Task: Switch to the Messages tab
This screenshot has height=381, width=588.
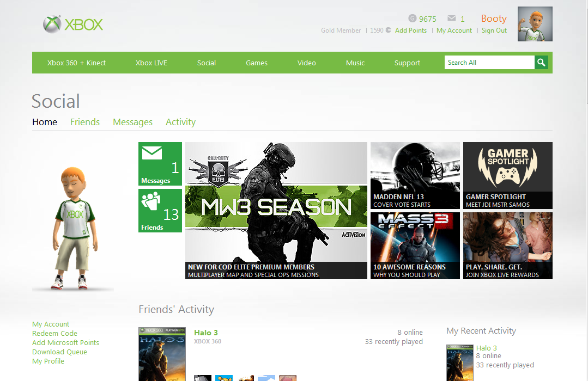Action: [133, 122]
